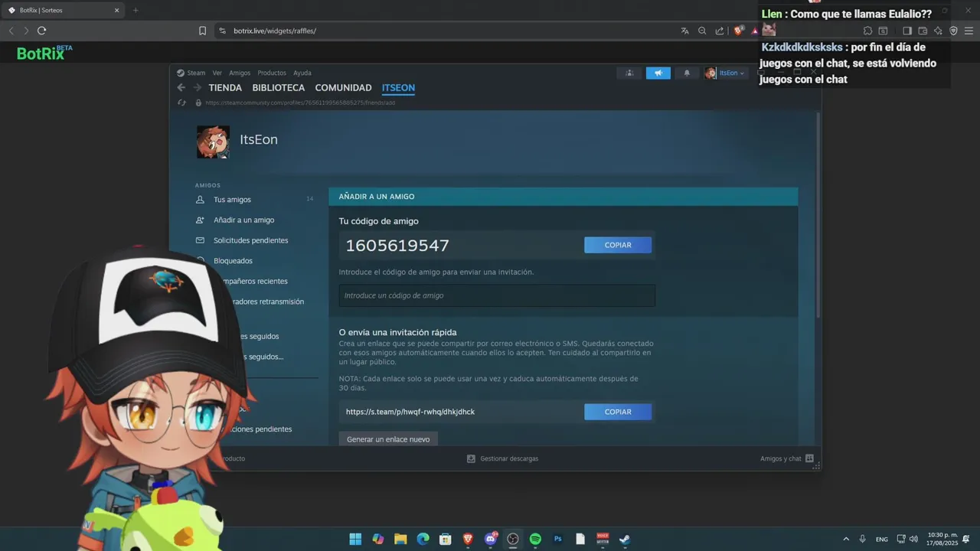Open Gestionar descargas in Steam footer
Viewport: 980px width, 551px height.
coord(503,458)
